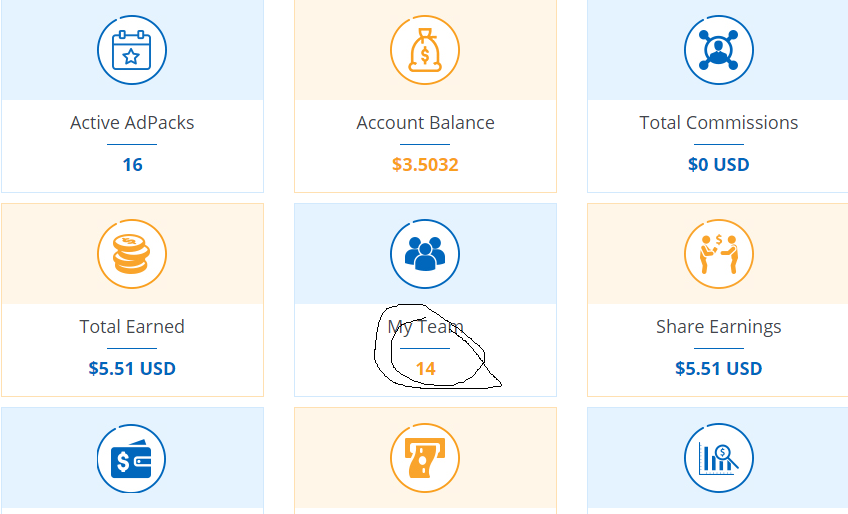
Task: Click the Active AdPacks count 16
Action: pos(132,165)
